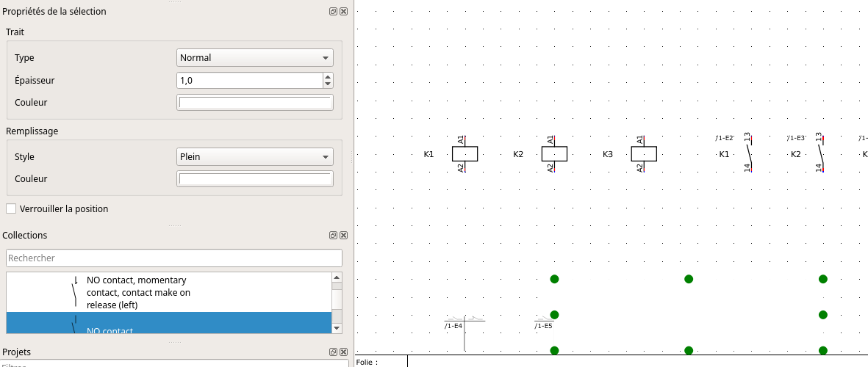868x367 pixels.
Task: Close the Collections panel
Action: pos(343,236)
